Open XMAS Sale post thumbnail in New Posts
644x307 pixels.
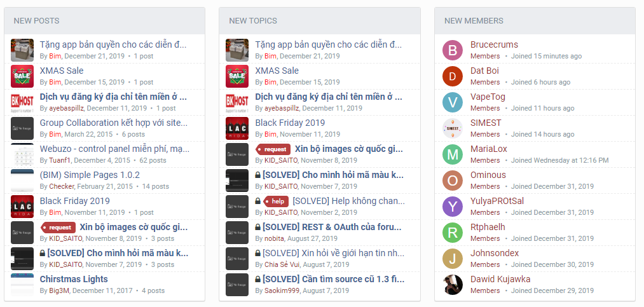[22, 76]
